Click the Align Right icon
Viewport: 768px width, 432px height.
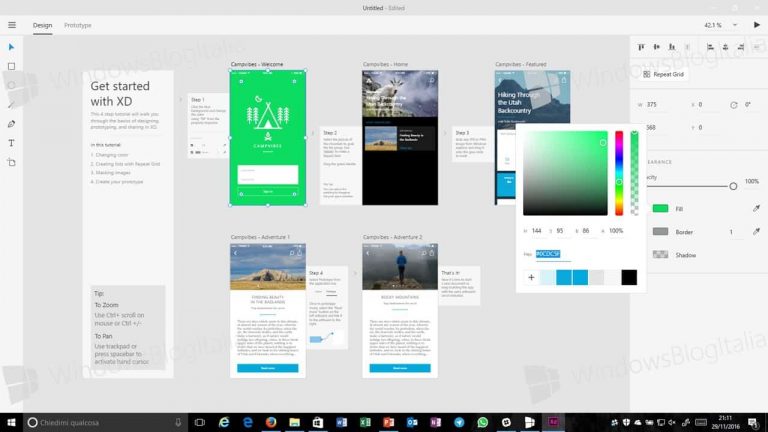741,47
